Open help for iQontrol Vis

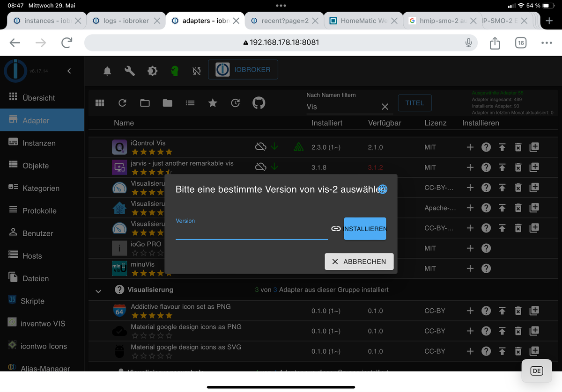486,147
